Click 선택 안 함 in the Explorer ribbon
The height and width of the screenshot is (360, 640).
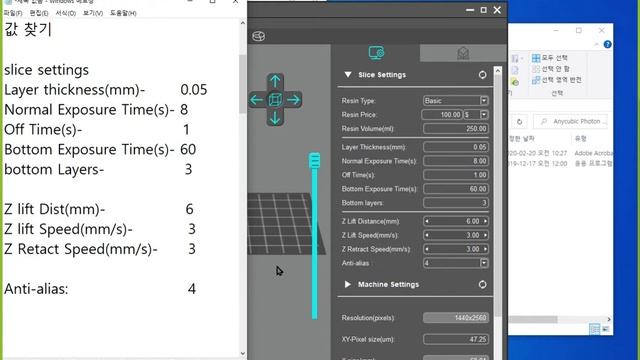(x=551, y=69)
